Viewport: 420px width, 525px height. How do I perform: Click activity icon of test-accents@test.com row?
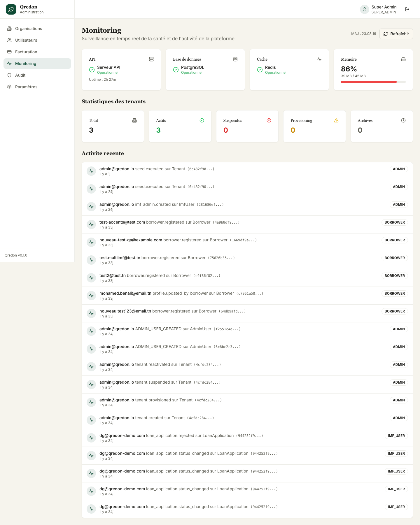coord(91,224)
